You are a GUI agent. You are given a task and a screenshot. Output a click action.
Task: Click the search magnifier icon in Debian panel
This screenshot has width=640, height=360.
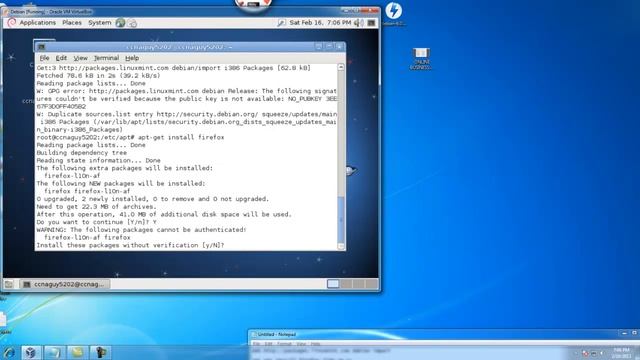pos(281,23)
